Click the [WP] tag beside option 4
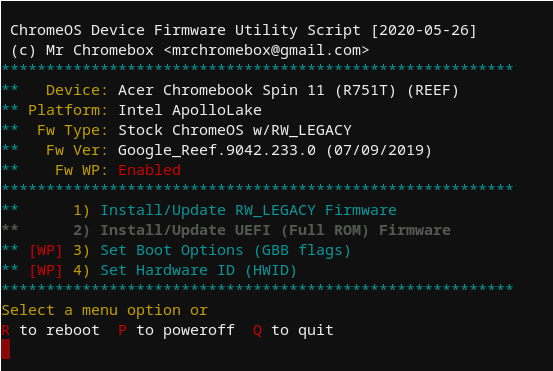The width and height of the screenshot is (553, 371). pos(46,271)
